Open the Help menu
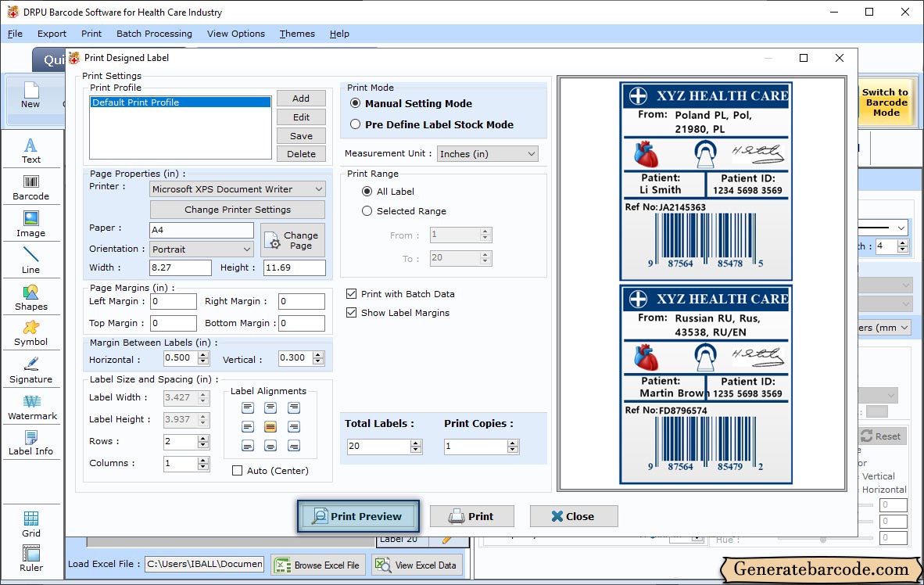The width and height of the screenshot is (924, 585). click(339, 34)
